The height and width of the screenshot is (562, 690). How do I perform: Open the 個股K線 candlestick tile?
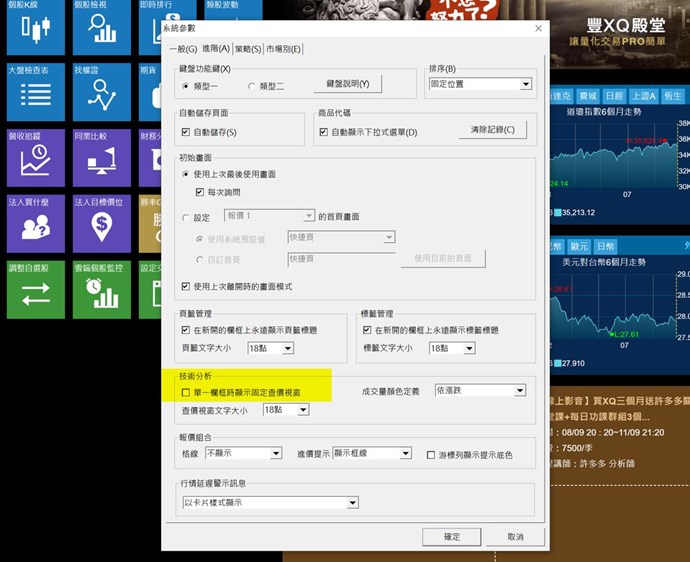coord(35,28)
